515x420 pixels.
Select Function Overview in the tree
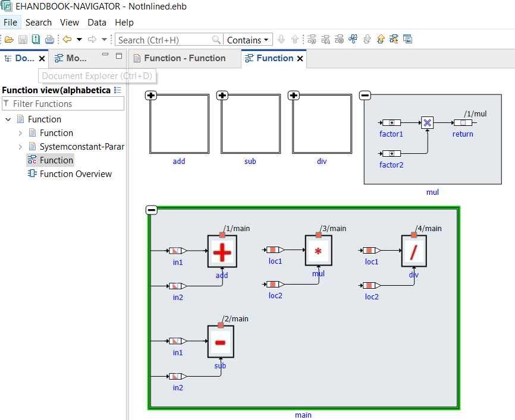pos(75,174)
